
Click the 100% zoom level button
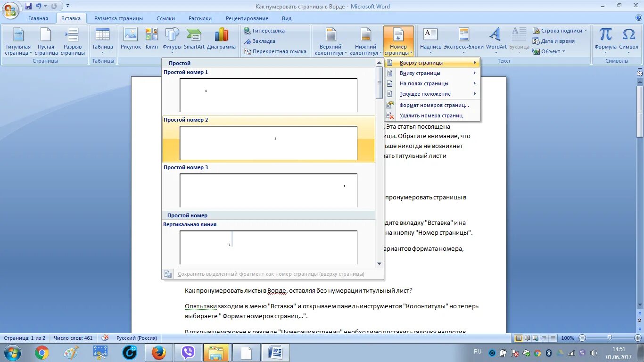(568, 338)
